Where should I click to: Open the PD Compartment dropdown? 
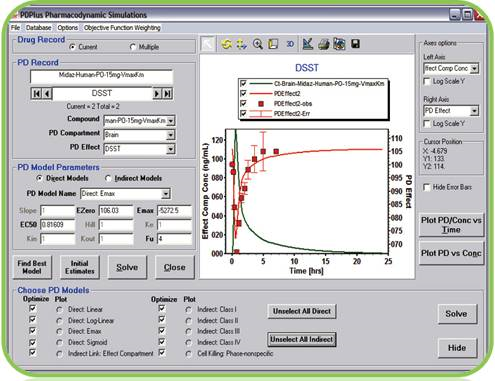pos(170,135)
